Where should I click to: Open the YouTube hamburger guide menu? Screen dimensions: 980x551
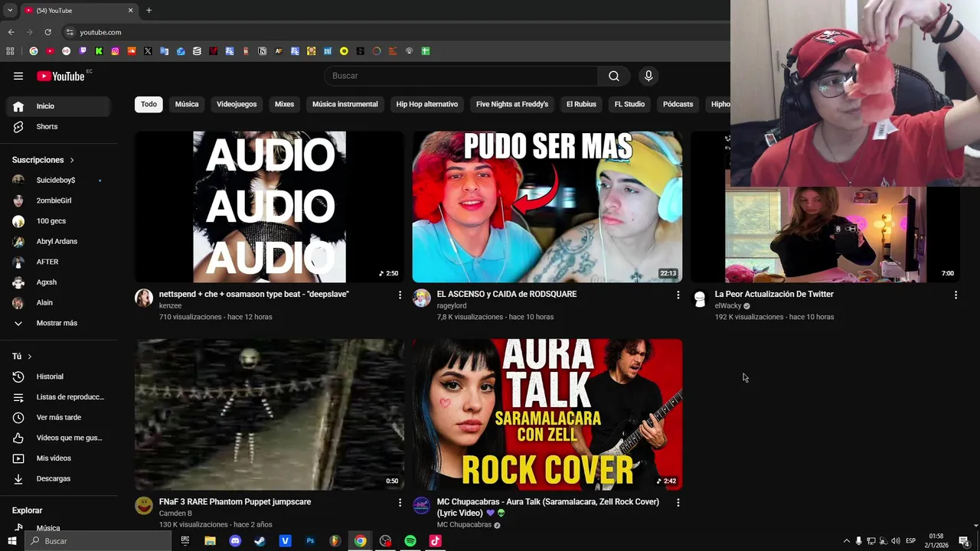tap(18, 76)
